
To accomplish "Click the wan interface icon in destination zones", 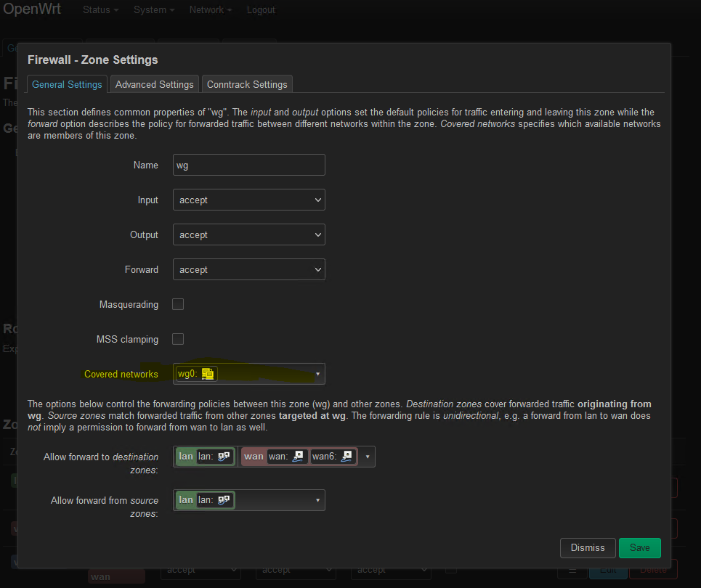I will (x=298, y=456).
